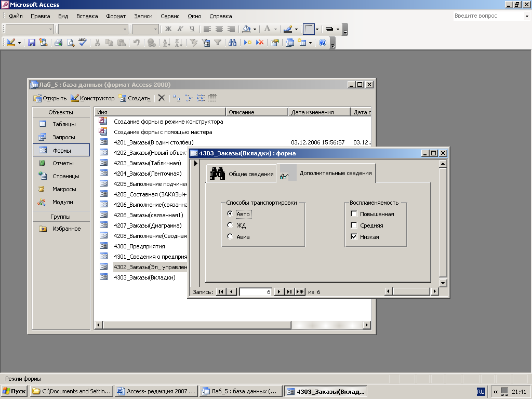The image size is (532, 399).
Task: Expand the New object dropdown arrow
Action: [310, 43]
